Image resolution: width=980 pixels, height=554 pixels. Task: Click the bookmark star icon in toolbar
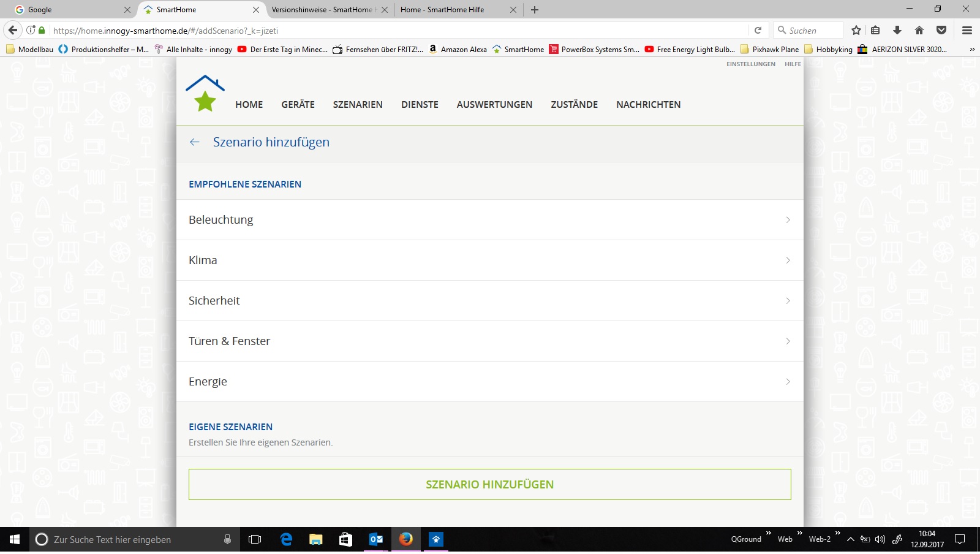[856, 30]
